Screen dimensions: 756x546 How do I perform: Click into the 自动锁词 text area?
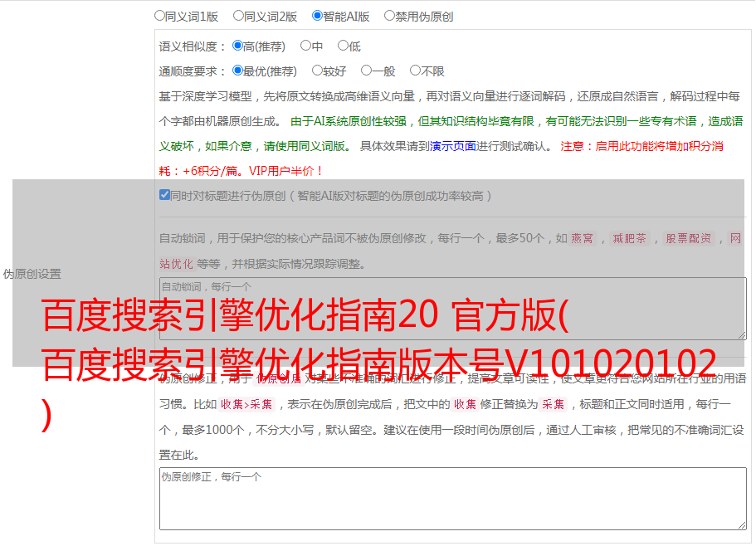453,309
